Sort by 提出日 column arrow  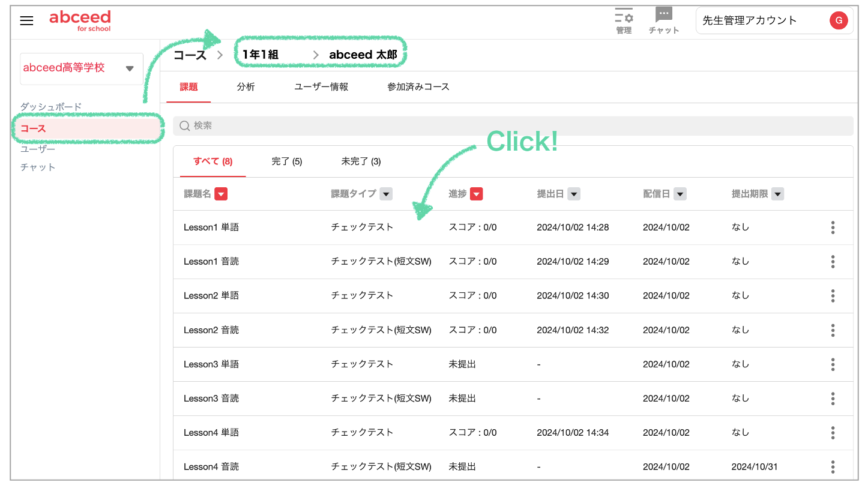click(574, 194)
